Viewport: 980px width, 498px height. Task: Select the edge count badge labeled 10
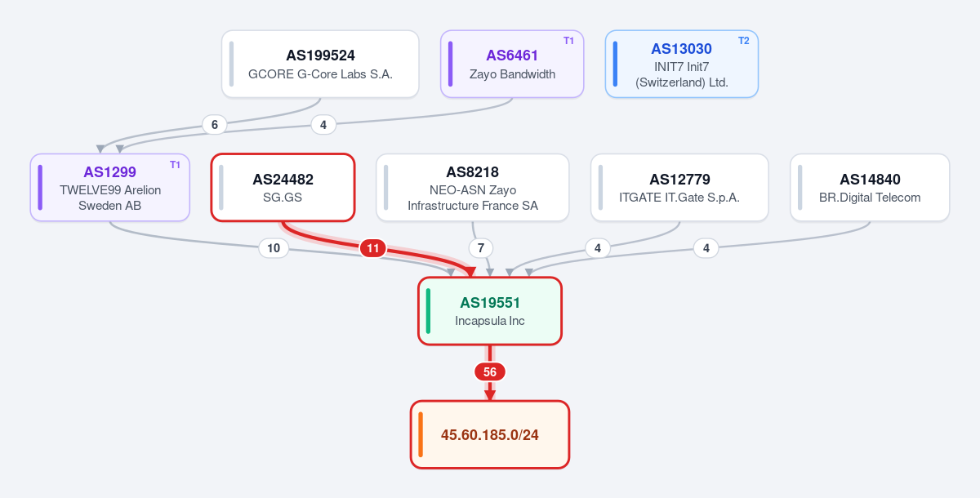tap(274, 248)
